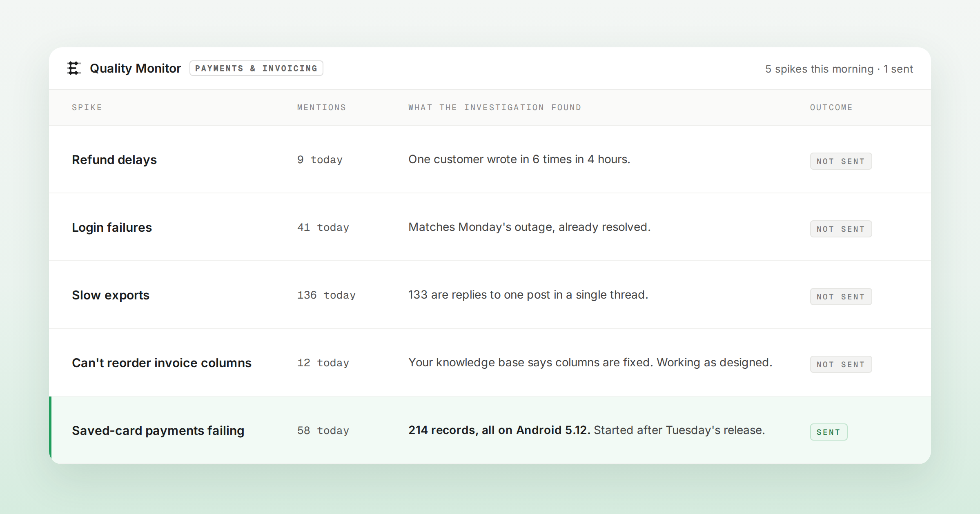Click the Not Sent badge for Slow exports

coord(841,297)
